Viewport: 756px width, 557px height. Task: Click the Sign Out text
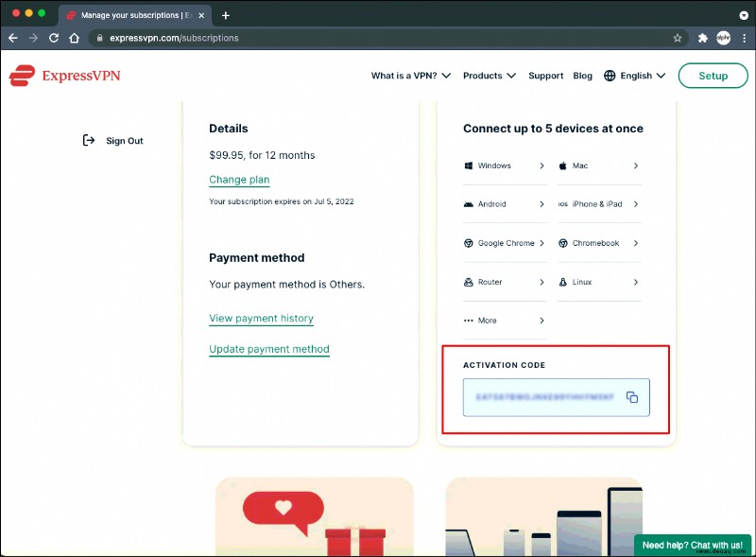pyautogui.click(x=125, y=141)
